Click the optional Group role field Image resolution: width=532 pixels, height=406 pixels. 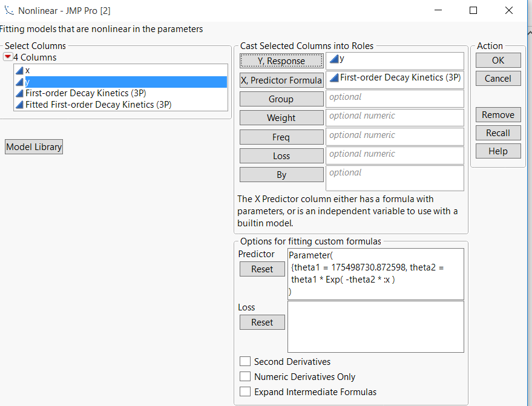click(395, 98)
